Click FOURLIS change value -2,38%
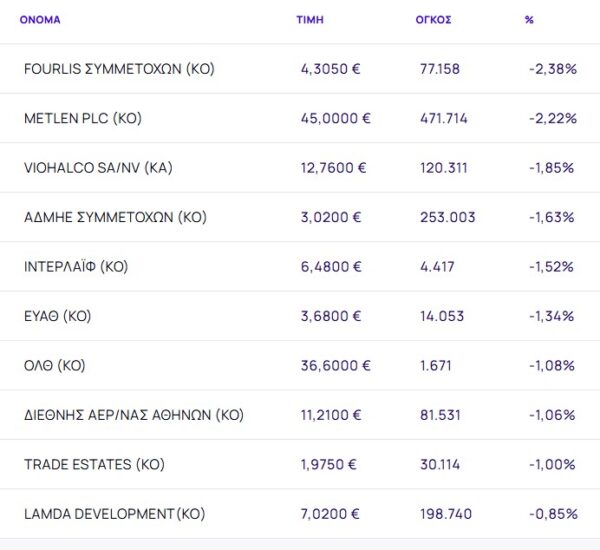600x550 pixels. pos(552,69)
